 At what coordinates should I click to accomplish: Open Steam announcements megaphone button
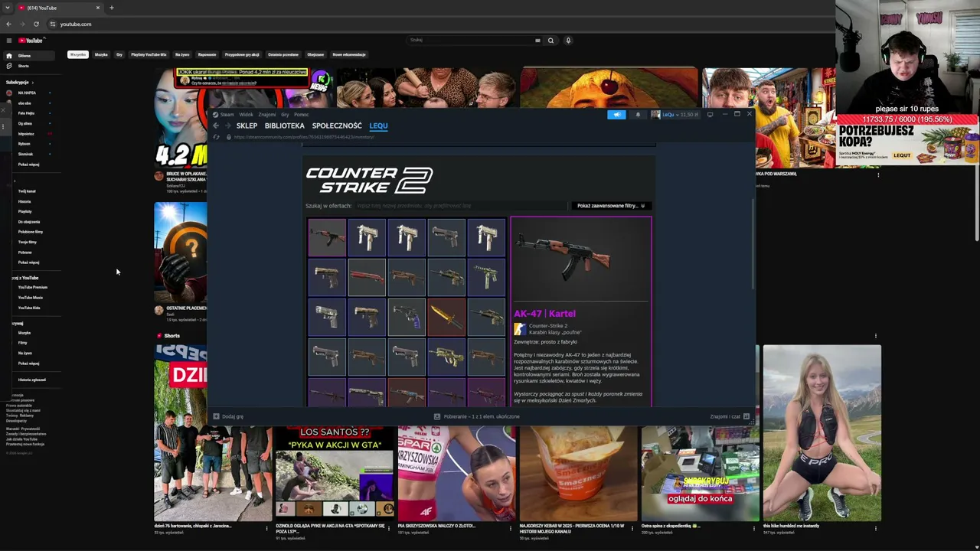click(x=616, y=115)
